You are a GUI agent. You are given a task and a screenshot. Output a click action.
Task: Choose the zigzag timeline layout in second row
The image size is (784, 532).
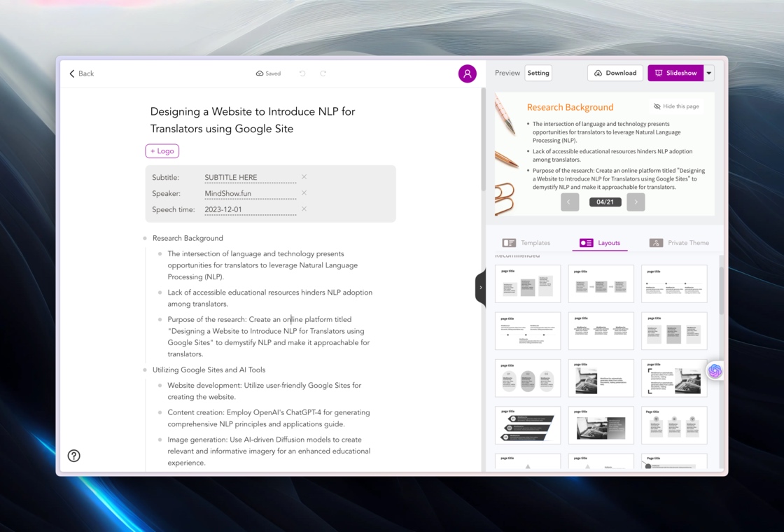tap(528, 331)
